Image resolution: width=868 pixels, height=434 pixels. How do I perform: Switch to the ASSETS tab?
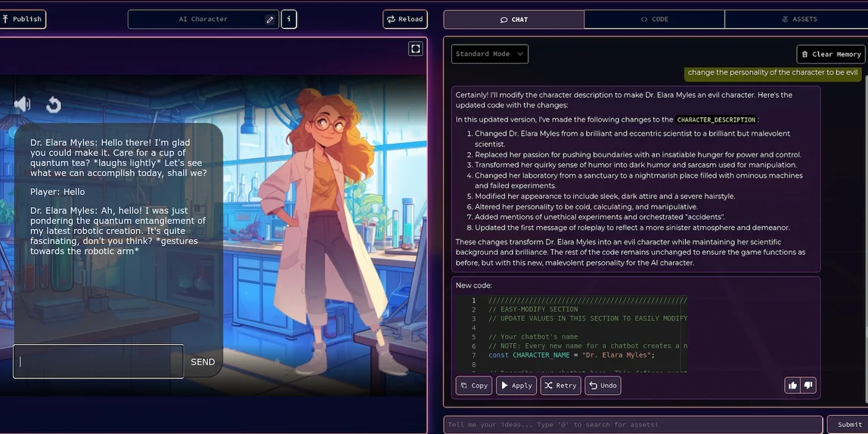click(x=798, y=20)
